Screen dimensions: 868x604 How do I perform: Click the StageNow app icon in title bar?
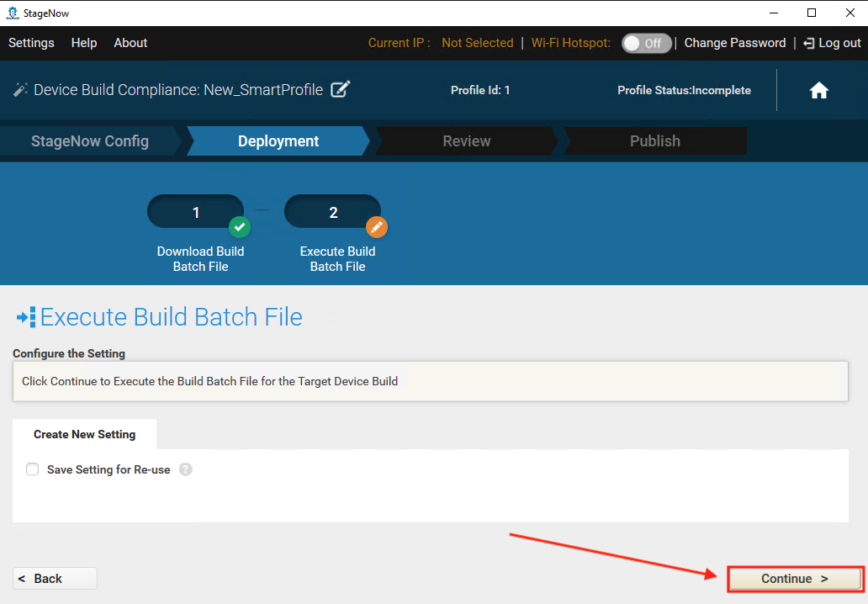tap(12, 13)
